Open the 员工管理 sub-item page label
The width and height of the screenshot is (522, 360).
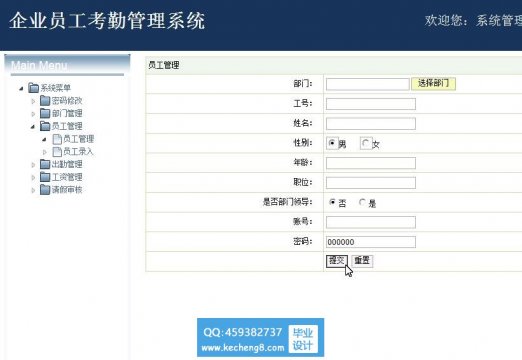tap(79, 139)
